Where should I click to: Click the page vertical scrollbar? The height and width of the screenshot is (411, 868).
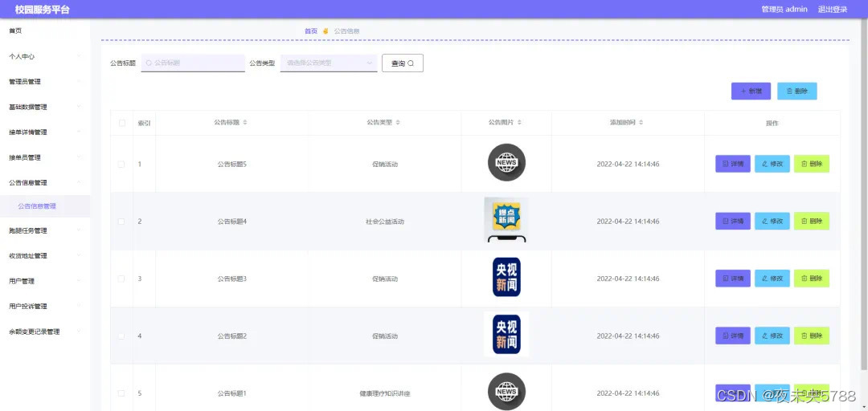point(866,193)
